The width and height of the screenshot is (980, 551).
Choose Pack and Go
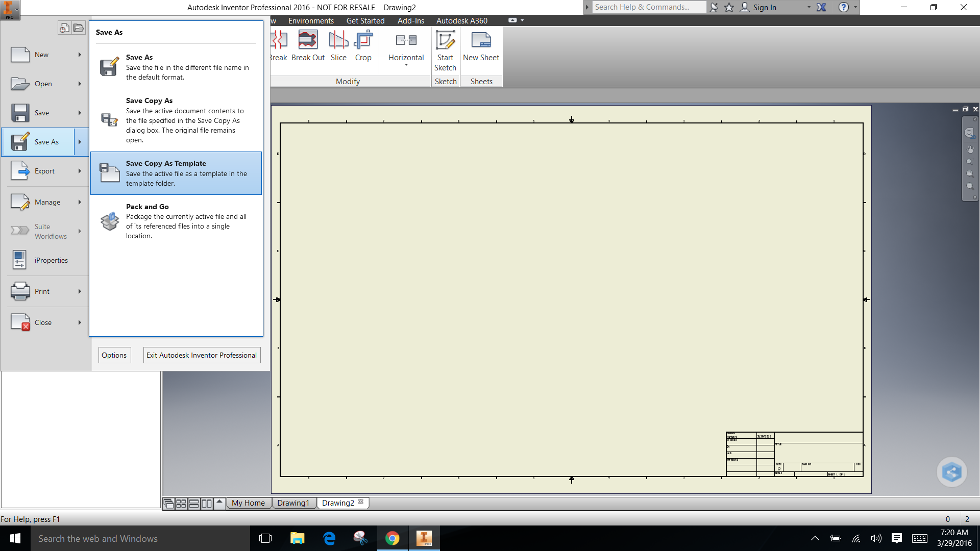coord(176,221)
